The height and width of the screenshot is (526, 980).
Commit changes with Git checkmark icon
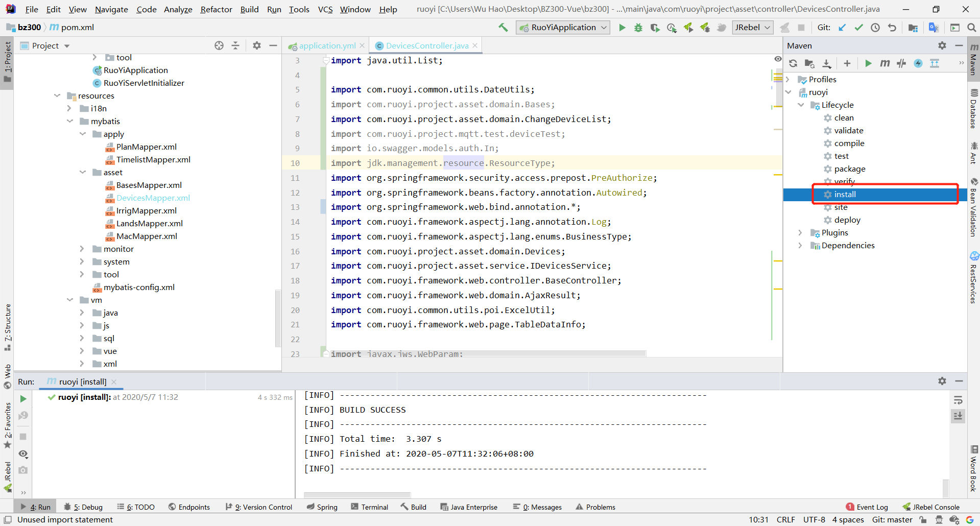coord(859,28)
